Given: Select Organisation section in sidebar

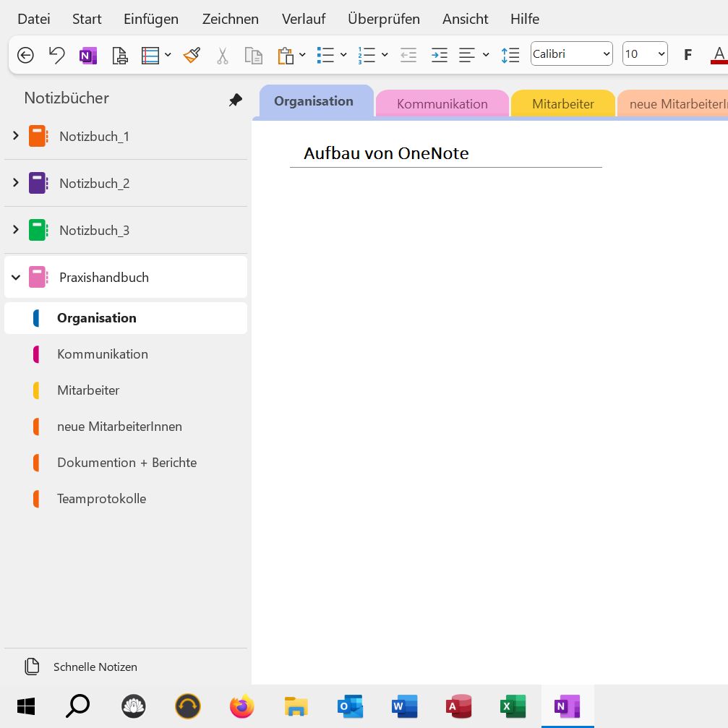Looking at the screenshot, I should [x=125, y=318].
